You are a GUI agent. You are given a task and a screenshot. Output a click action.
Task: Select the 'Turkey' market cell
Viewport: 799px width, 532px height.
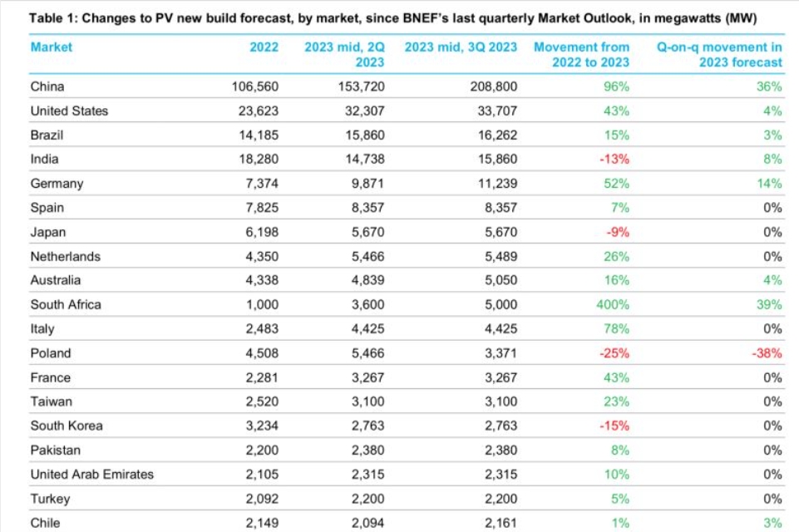(50, 499)
